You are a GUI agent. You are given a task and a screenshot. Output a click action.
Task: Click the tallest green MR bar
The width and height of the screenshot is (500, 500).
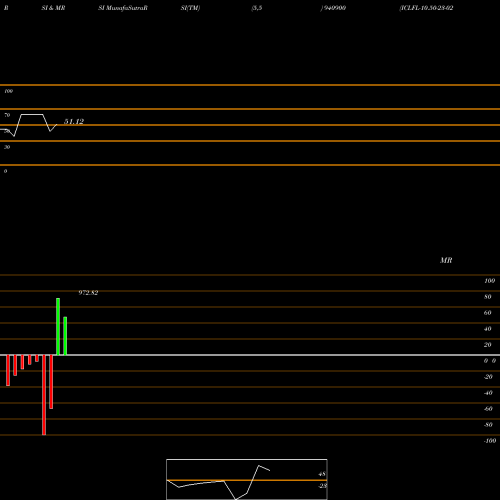(58, 327)
